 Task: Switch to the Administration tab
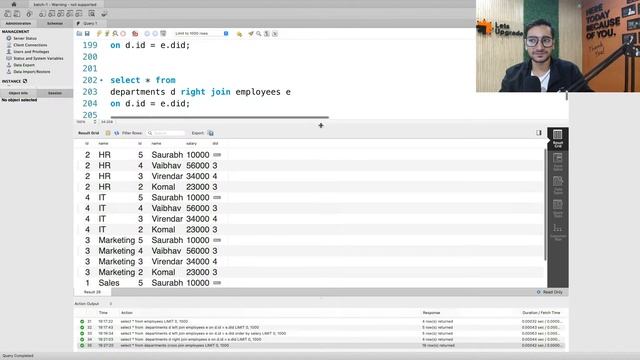(18, 23)
